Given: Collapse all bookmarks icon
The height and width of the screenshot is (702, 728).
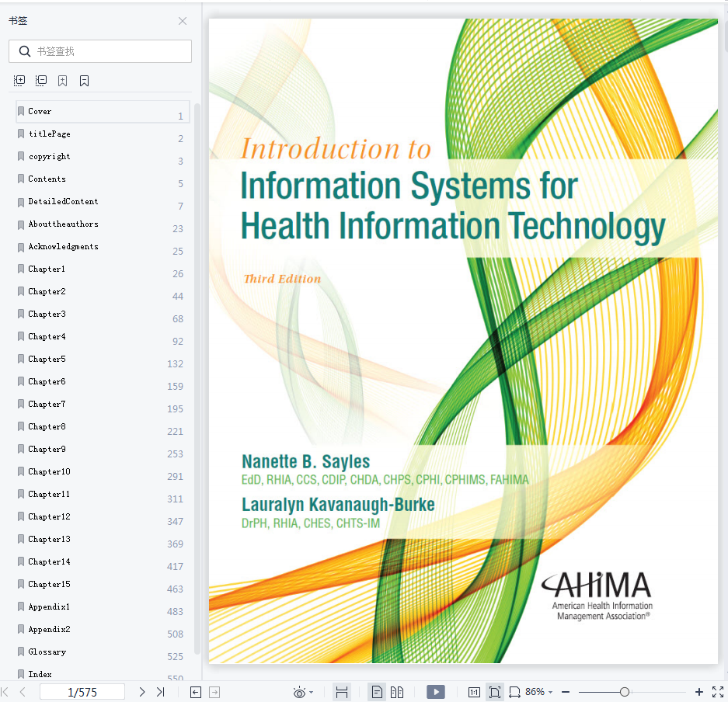Looking at the screenshot, I should click(x=41, y=81).
